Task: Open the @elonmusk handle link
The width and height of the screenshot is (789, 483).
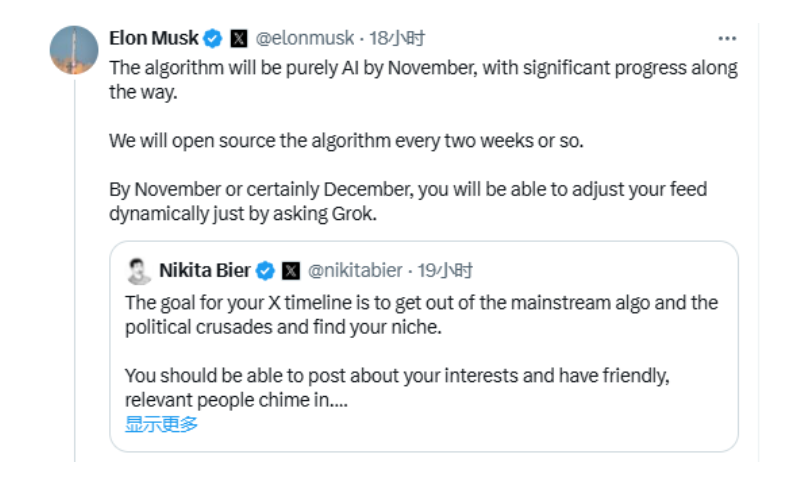Action: pyautogui.click(x=305, y=39)
